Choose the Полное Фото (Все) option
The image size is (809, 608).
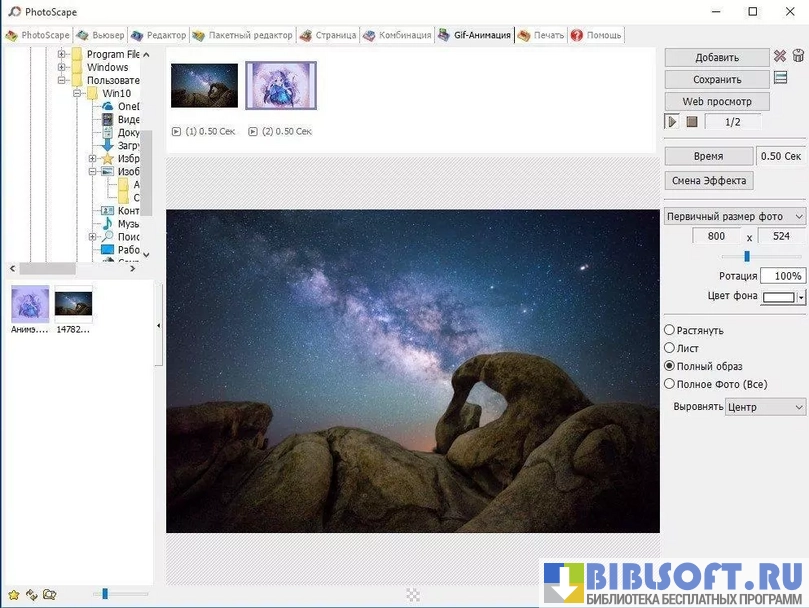click(670, 384)
